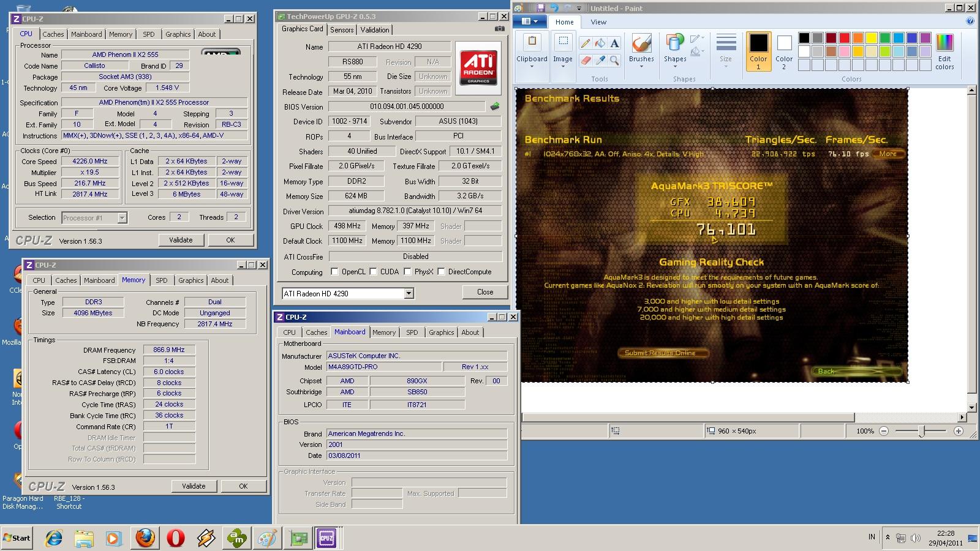Click the More button beside 76.10 fps
Viewport: 980px width, 551px height.
coord(888,154)
